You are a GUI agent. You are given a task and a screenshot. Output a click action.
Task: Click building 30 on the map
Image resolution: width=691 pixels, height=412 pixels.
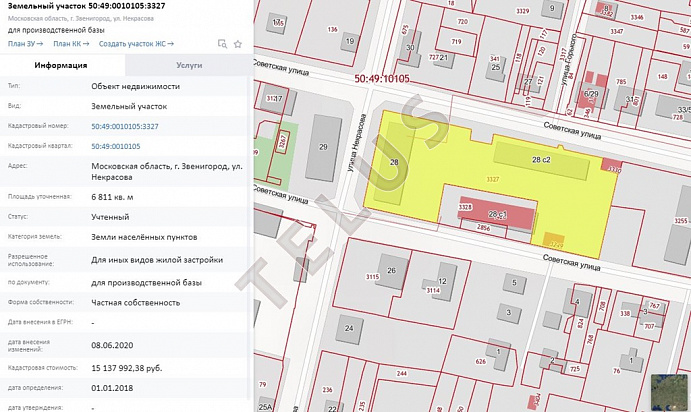(410, 48)
